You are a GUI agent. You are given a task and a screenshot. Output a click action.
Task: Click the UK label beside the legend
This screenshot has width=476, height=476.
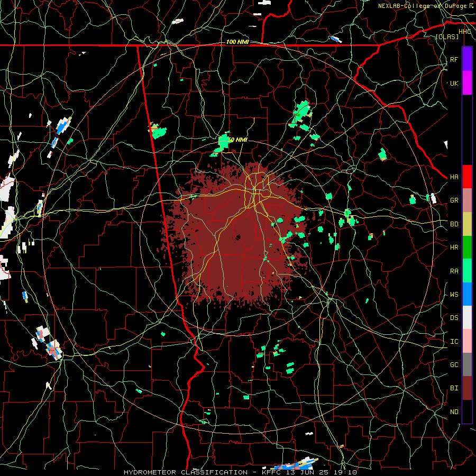coord(454,83)
